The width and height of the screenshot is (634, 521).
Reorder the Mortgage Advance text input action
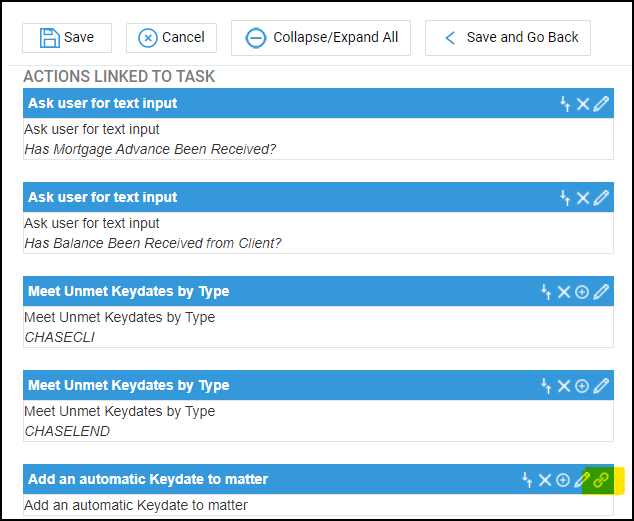[x=565, y=104]
